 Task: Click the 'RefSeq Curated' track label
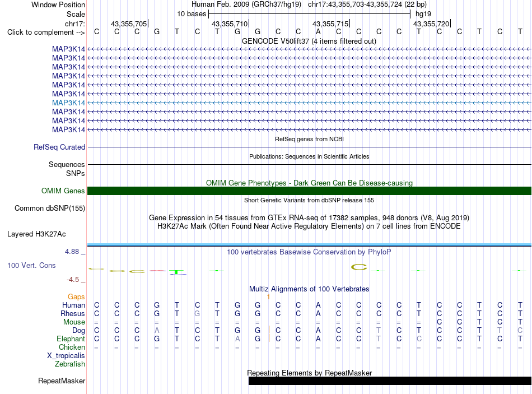pos(59,147)
